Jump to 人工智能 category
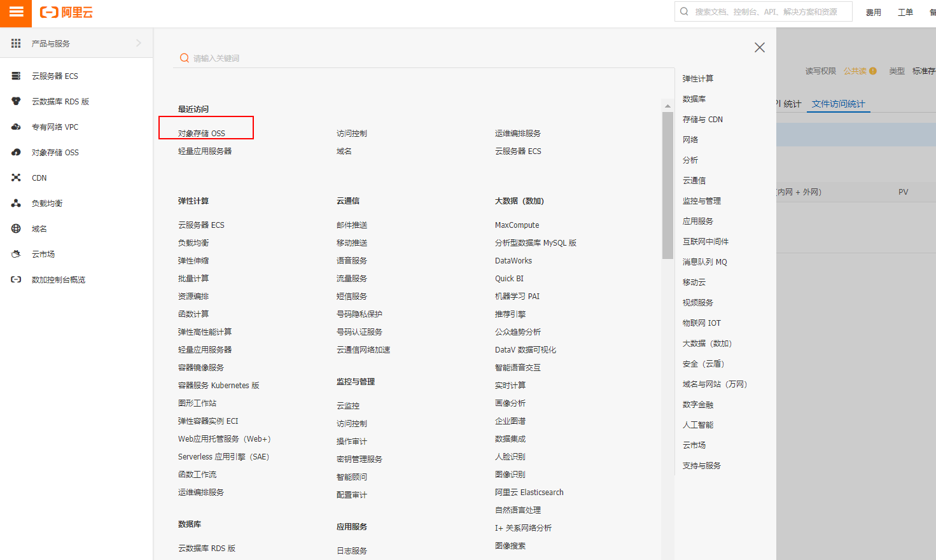The height and width of the screenshot is (560, 936). (698, 424)
